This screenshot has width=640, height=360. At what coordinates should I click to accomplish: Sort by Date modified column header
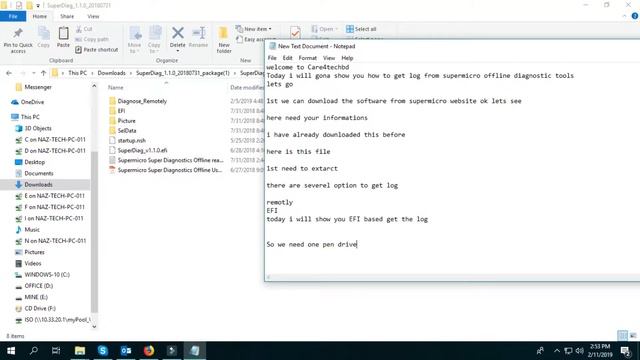247,87
